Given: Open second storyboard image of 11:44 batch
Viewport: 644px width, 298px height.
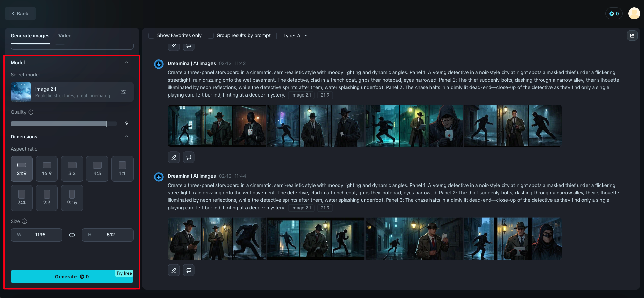Looking at the screenshot, I should (316, 239).
